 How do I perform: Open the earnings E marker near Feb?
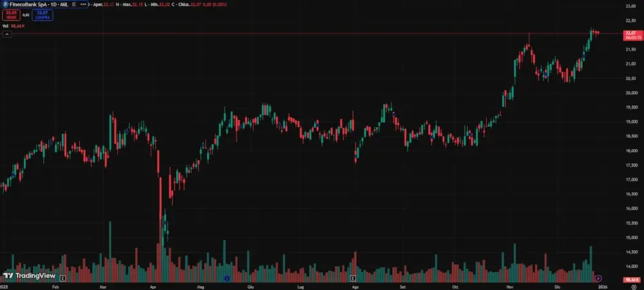pos(63,278)
